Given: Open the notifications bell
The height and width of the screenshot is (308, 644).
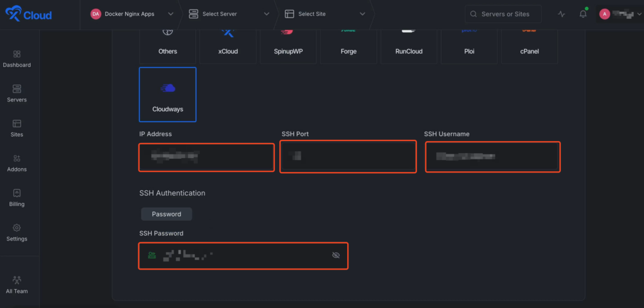Looking at the screenshot, I should point(583,14).
